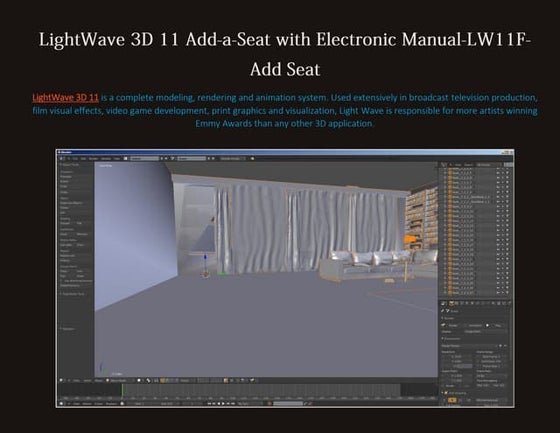
Task: Play the animation in reverse
Action: click(219, 404)
